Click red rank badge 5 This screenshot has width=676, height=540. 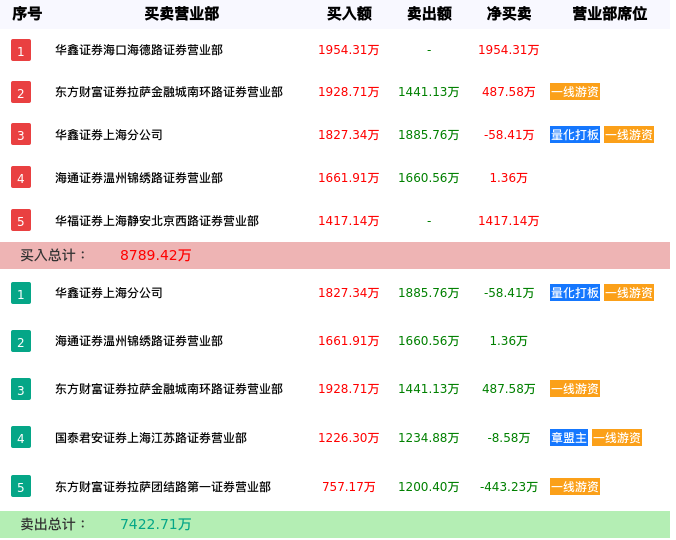[x=21, y=221]
